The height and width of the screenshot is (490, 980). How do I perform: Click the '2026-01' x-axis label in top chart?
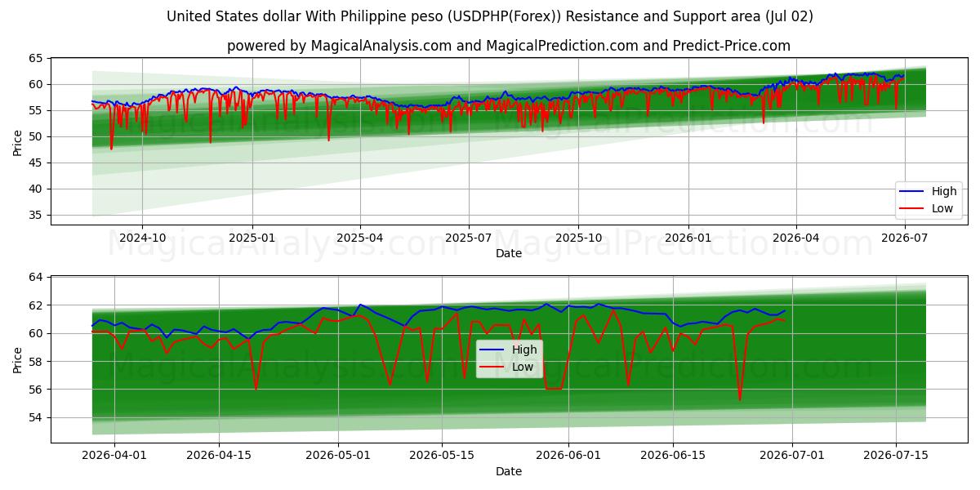point(688,238)
